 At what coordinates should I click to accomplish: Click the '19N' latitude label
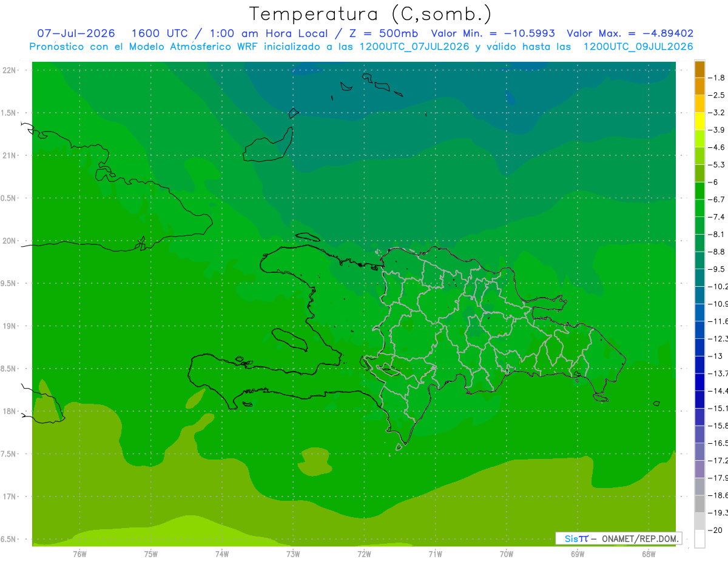click(8, 326)
